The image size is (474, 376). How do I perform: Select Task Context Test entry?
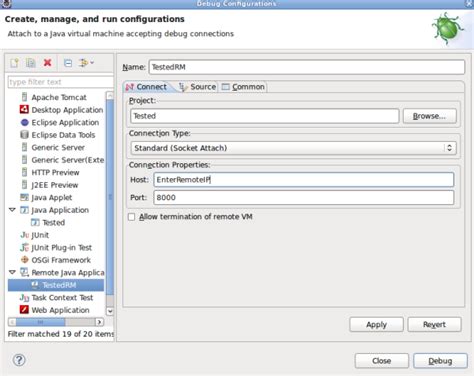tap(62, 297)
